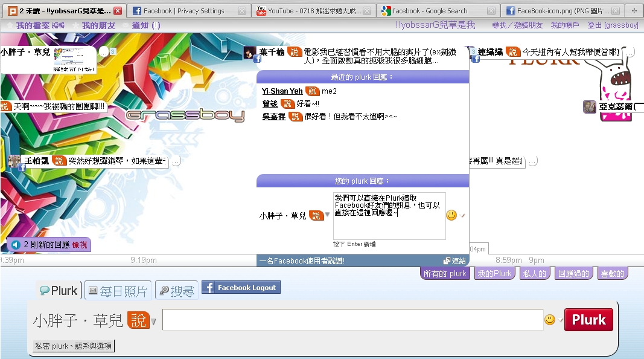Open 葉千榆 user avatar
644x359 pixels.
pyautogui.click(x=249, y=53)
